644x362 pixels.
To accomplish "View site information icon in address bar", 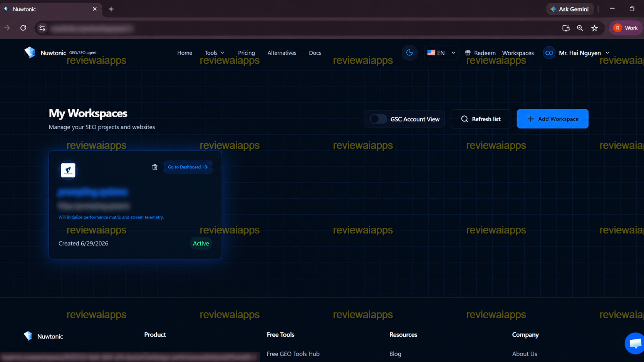I will pyautogui.click(x=42, y=28).
